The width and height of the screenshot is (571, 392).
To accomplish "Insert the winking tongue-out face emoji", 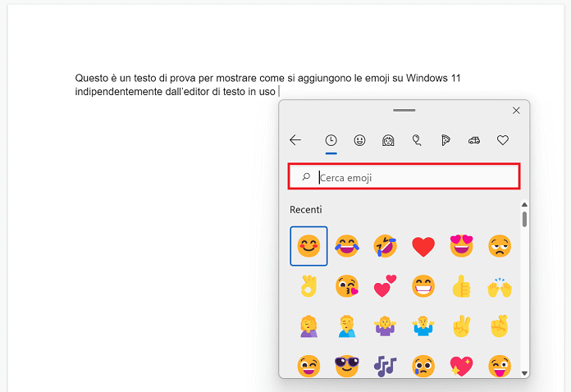I will (x=500, y=366).
